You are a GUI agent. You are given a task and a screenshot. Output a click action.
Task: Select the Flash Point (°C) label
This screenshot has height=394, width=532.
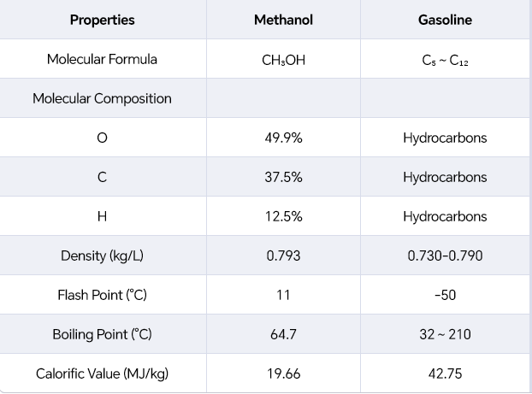102,296
